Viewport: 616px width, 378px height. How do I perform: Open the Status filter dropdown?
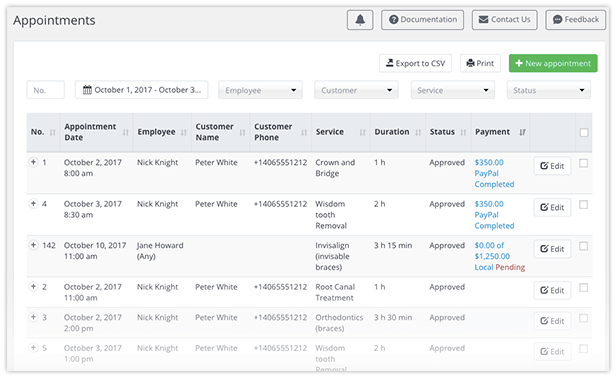548,90
